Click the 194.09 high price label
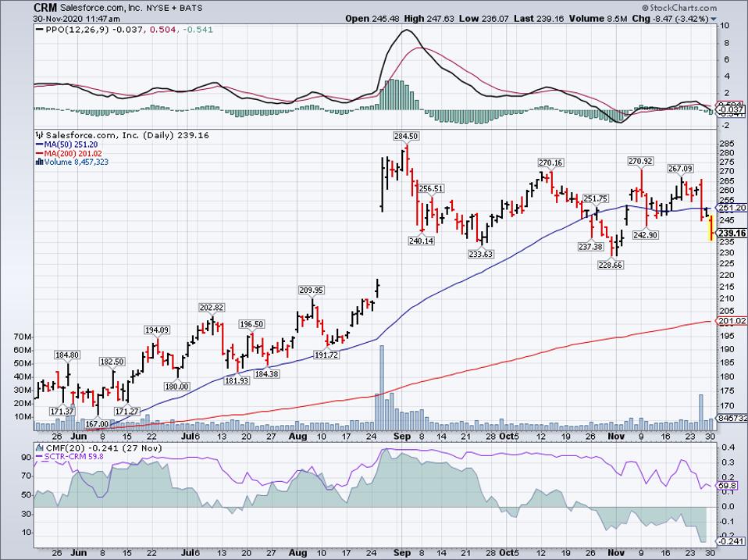Image resolution: width=748 pixels, height=560 pixels. pyautogui.click(x=157, y=330)
